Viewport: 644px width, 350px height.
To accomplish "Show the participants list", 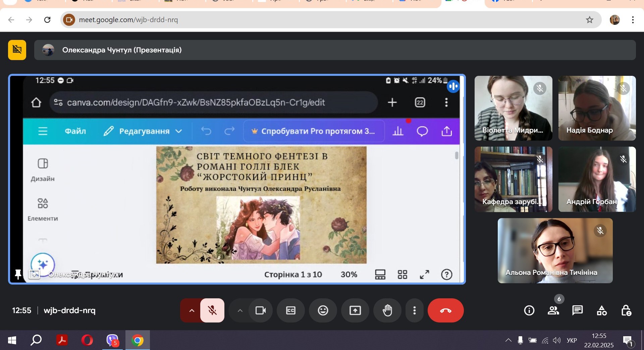I will click(553, 310).
